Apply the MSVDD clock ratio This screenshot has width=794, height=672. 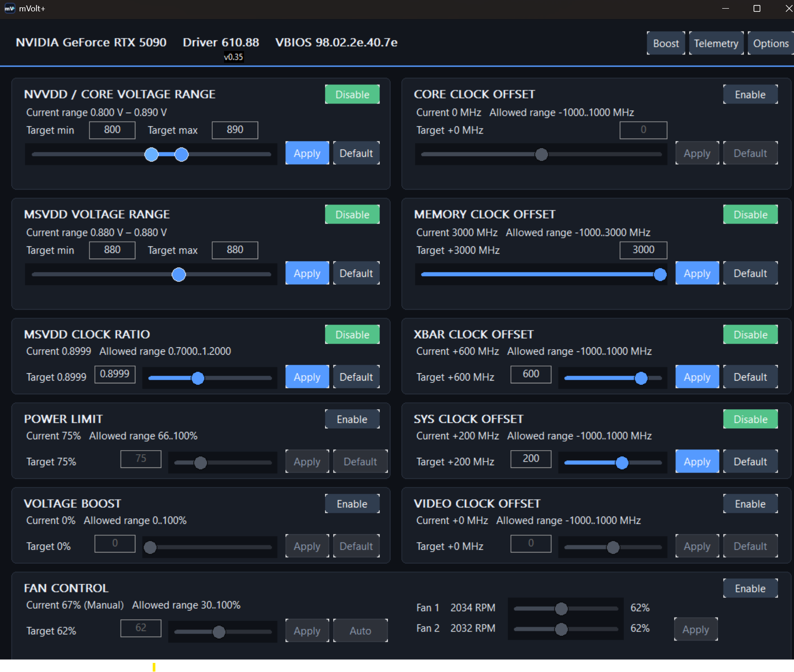click(x=307, y=377)
